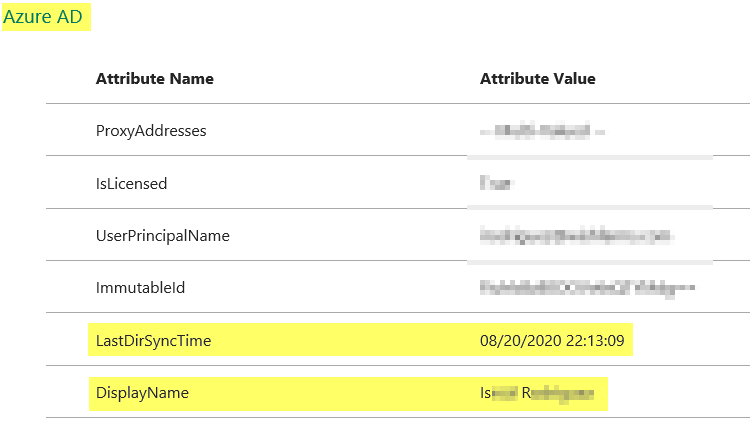Image resolution: width=750 pixels, height=427 pixels.
Task: Select the Attribute Value column header
Action: pyautogui.click(x=538, y=79)
